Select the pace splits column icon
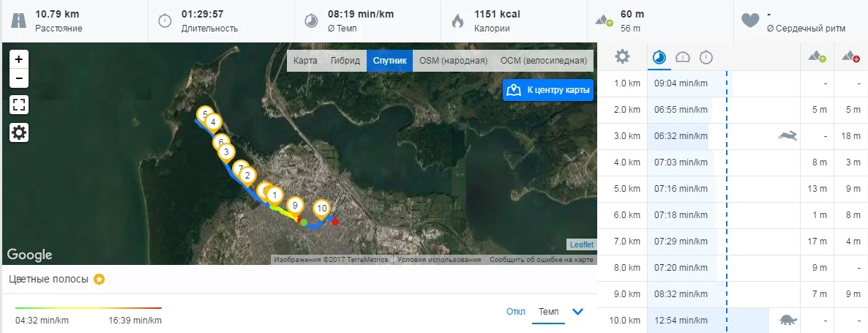This screenshot has height=333, width=868. (659, 57)
